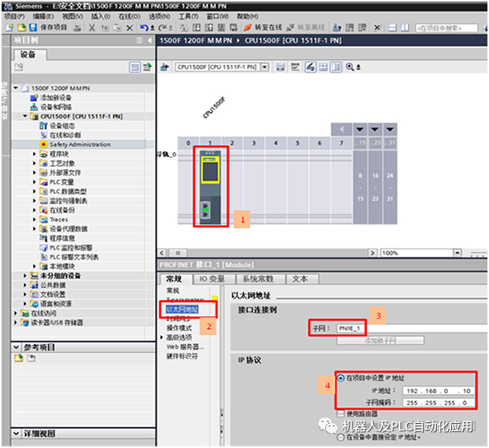Screen dimensions: 489x448
Task: Click the project tree view toggle icon
Action: tap(135, 67)
